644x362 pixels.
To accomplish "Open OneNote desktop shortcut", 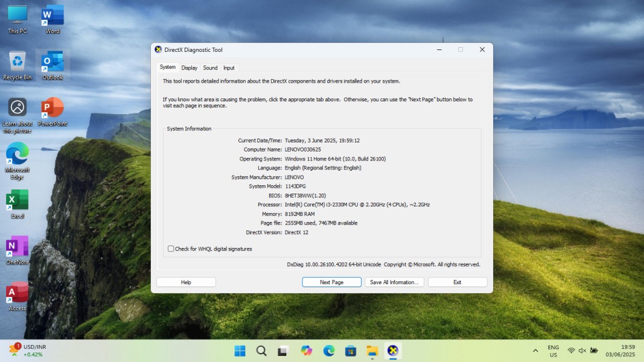I will click(x=18, y=250).
